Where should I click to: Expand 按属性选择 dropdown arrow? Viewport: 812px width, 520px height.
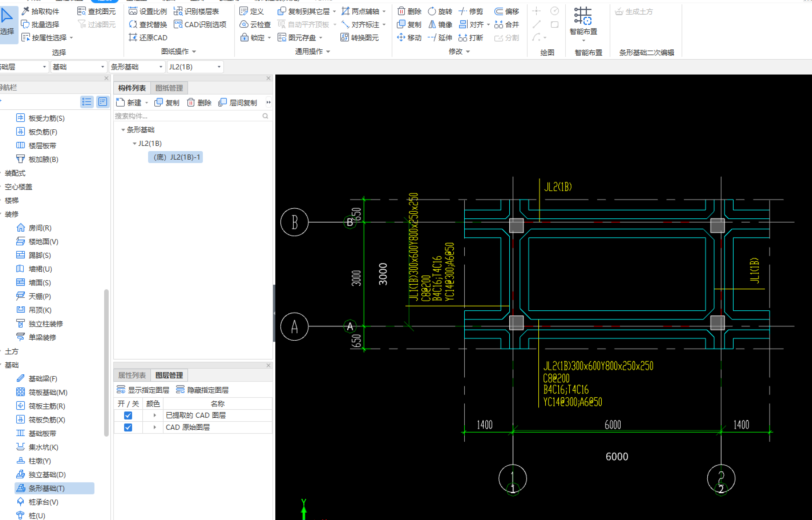(71, 38)
